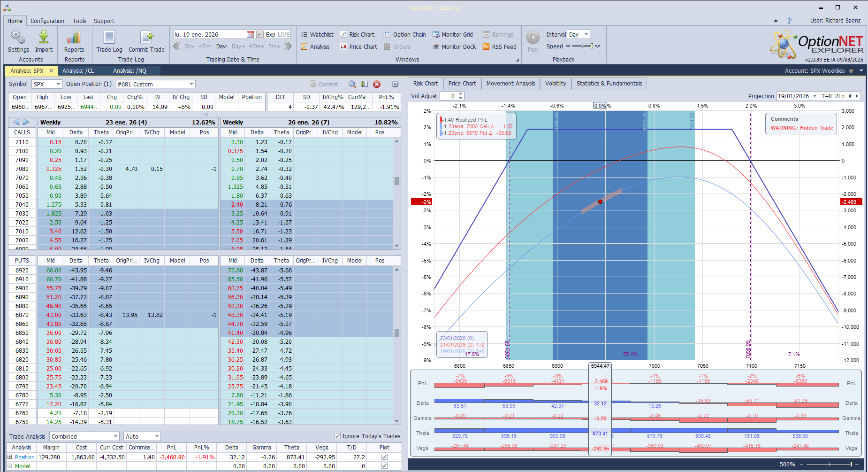Viewport: 868px width, 472px height.
Task: Click the magnifier search icon
Action: pyautogui.click(x=352, y=84)
